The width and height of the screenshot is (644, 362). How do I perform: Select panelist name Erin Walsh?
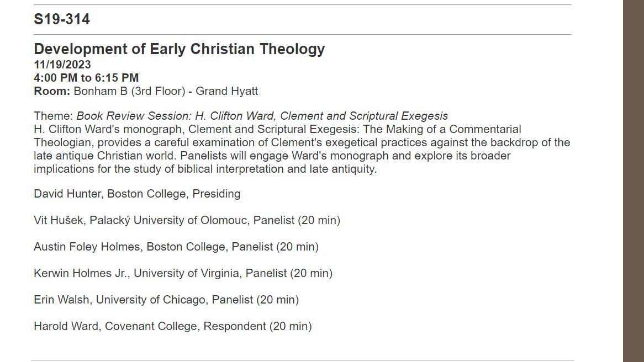pos(62,300)
